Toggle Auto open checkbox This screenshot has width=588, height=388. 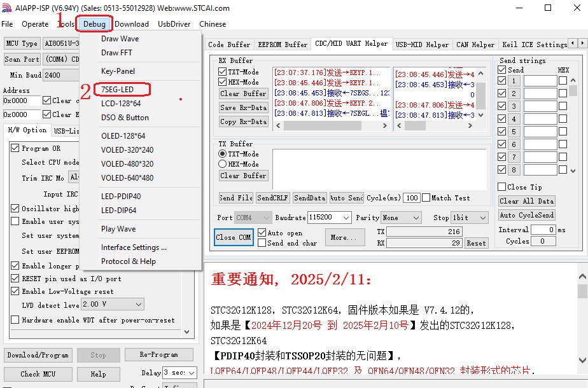pyautogui.click(x=262, y=233)
